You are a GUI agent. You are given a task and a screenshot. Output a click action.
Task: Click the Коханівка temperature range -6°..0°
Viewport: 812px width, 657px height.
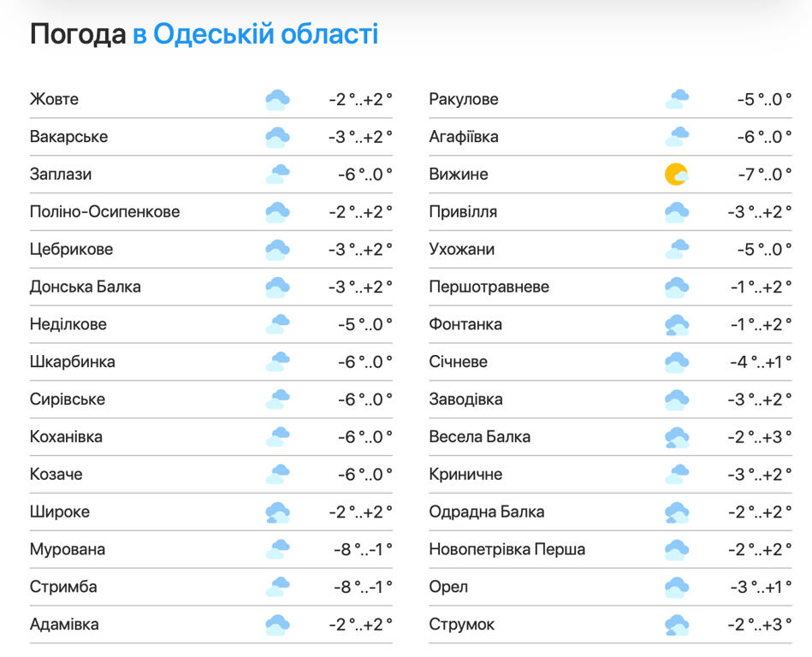pyautogui.click(x=365, y=437)
